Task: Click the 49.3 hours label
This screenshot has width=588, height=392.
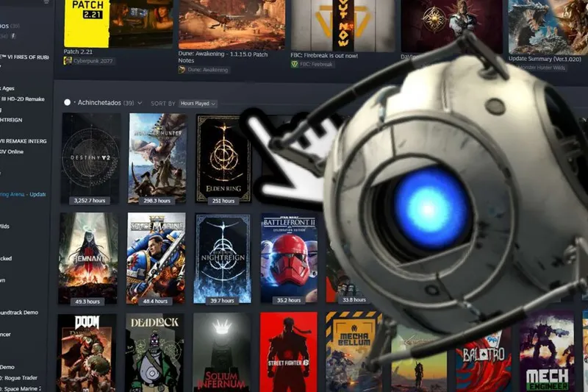Action: [87, 302]
